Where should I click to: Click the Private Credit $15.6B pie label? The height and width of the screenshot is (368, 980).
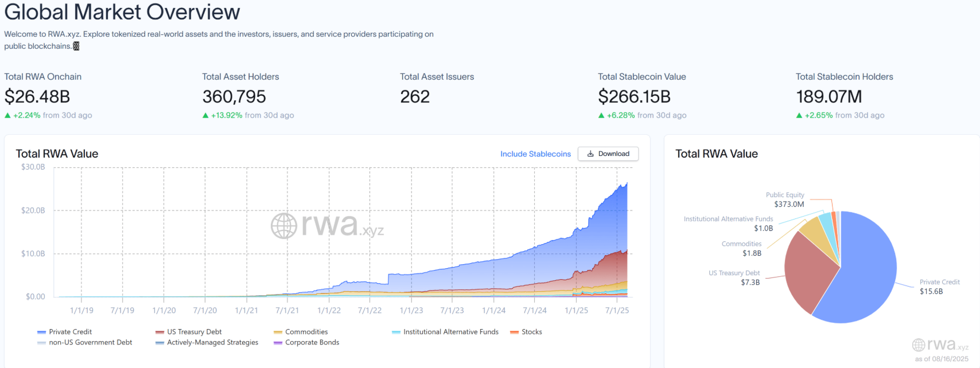[x=939, y=287]
